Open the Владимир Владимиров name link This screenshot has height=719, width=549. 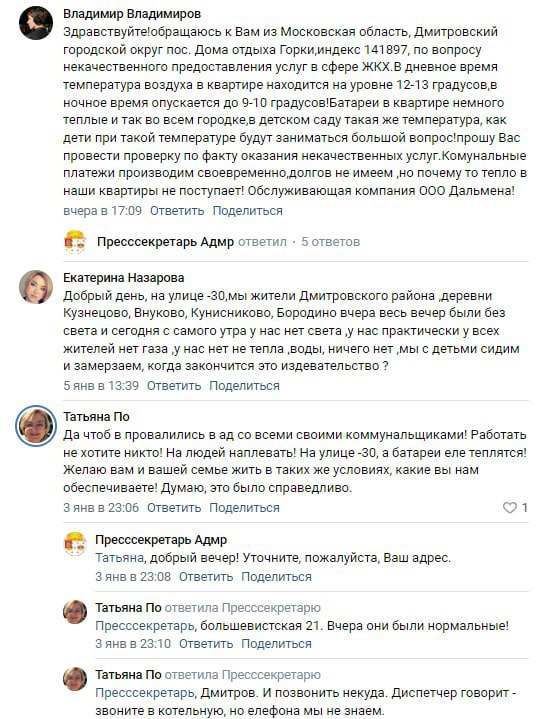pos(132,14)
